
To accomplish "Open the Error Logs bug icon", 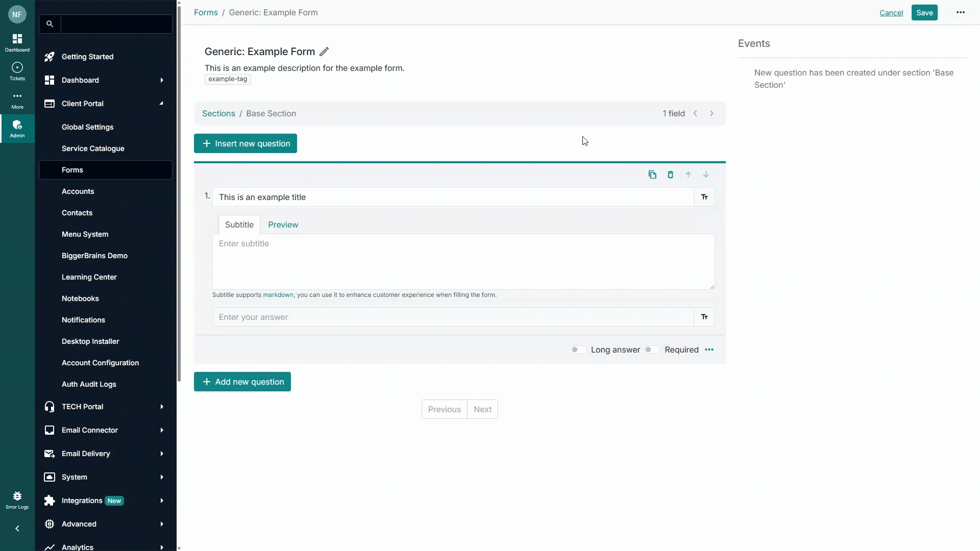I will coord(17,496).
